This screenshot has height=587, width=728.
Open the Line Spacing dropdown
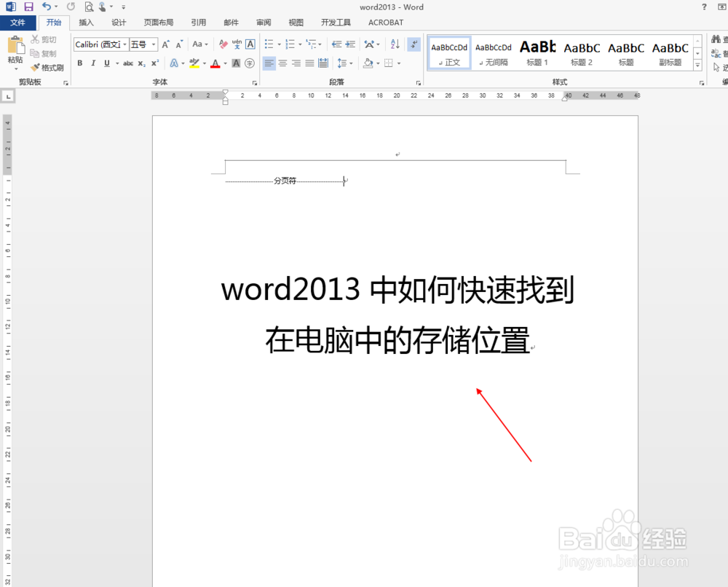point(344,63)
